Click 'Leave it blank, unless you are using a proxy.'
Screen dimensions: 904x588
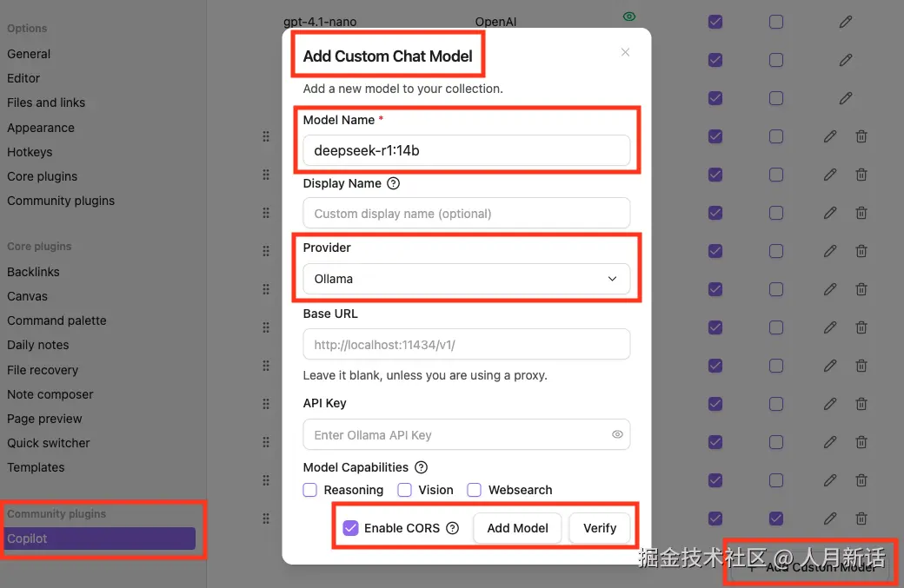point(425,375)
